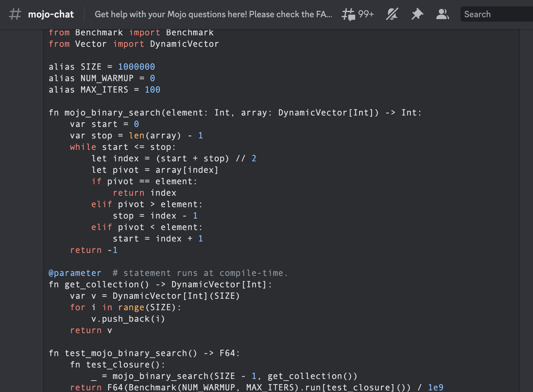Click the @parameter decorator
This screenshot has width=533, height=392.
tap(75, 273)
